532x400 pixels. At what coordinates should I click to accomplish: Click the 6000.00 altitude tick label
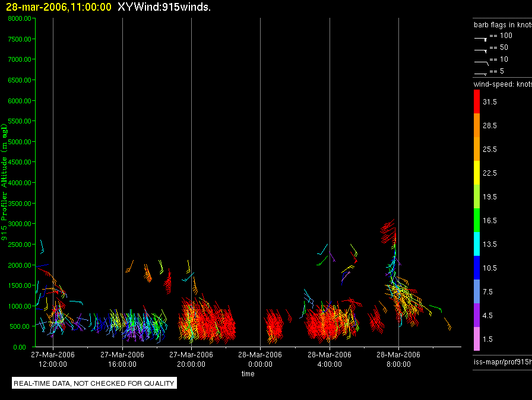[20, 101]
